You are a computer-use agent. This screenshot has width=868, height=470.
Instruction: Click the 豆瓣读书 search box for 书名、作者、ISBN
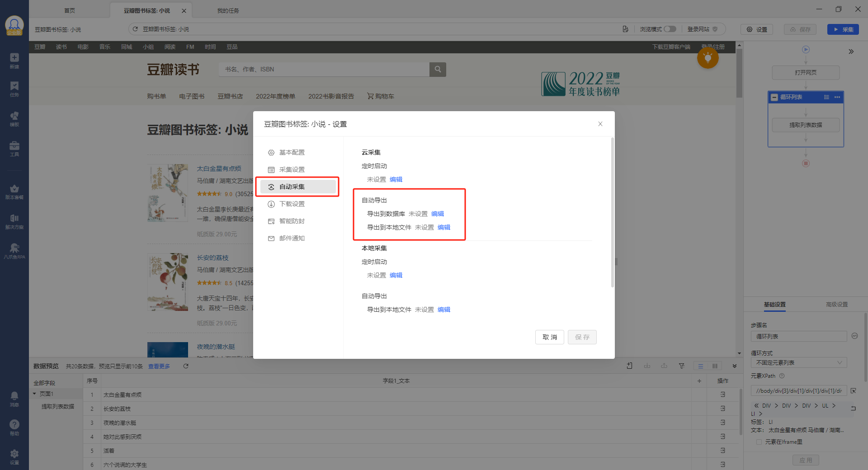coord(324,69)
